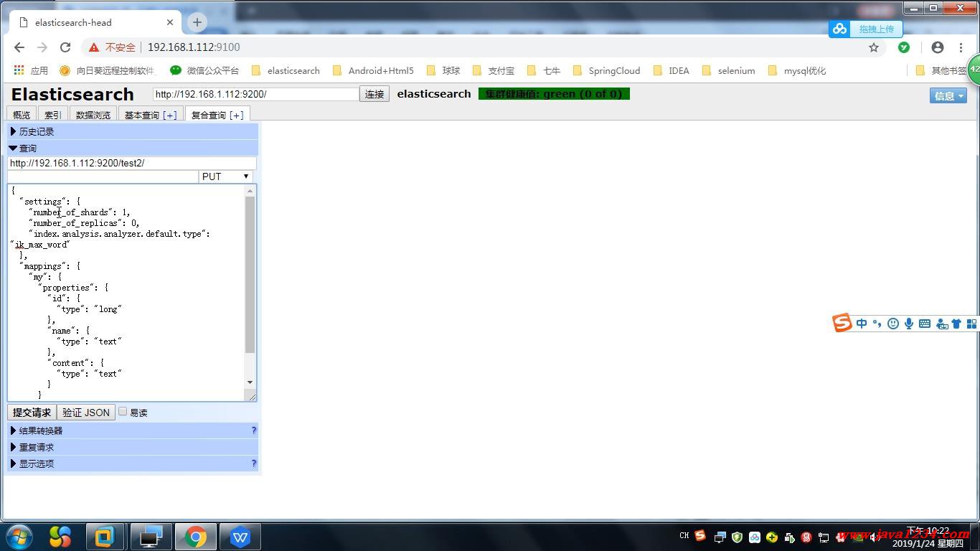
Task: Close the elasticsearch-head tab
Action: (170, 22)
